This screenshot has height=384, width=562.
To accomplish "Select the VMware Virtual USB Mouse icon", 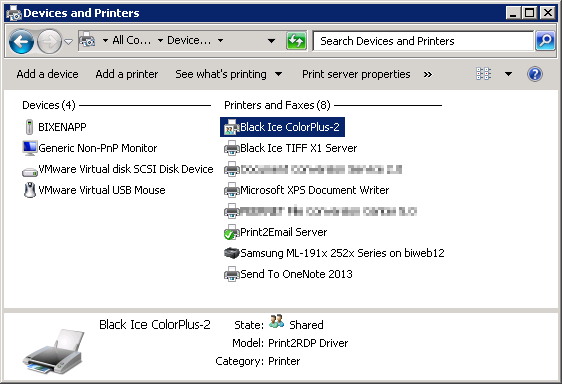I will tap(30, 190).
